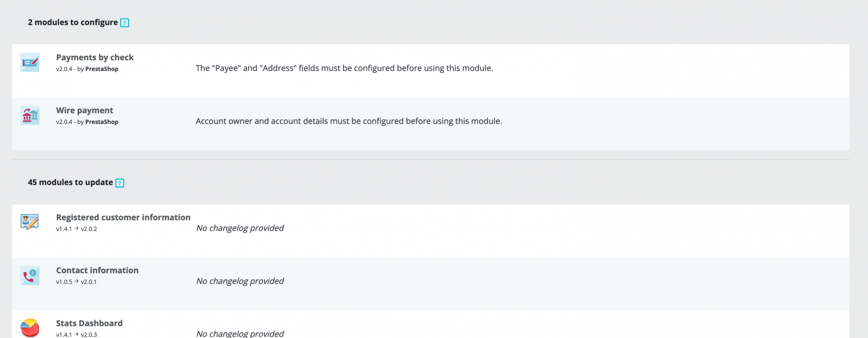Image resolution: width=868 pixels, height=338 pixels.
Task: Click PrestaShop author under Wire payment
Action: (102, 122)
